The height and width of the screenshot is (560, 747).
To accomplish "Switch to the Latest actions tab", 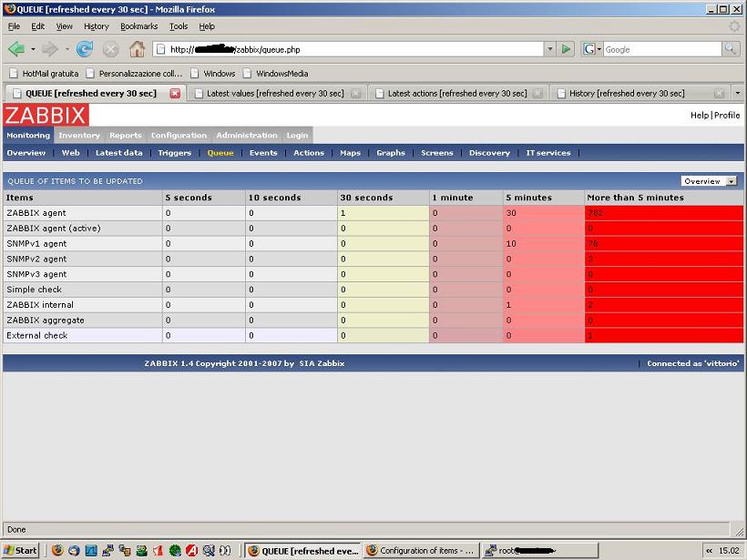I will (x=457, y=93).
